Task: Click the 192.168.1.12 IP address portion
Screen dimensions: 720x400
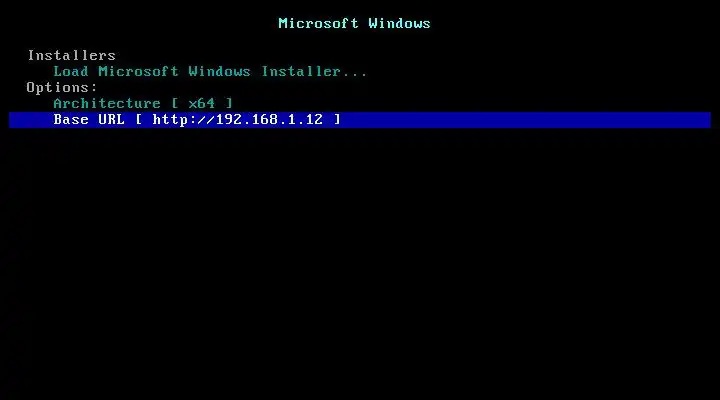Action: (269, 119)
